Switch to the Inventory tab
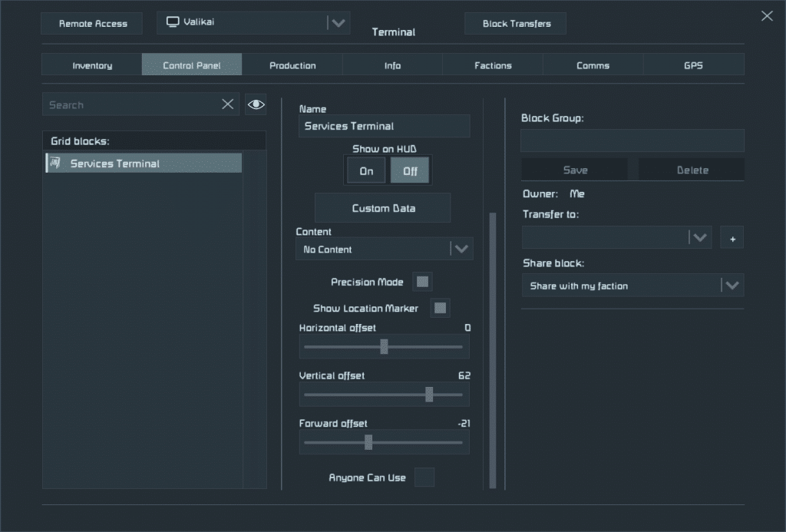The image size is (786, 532). coord(92,65)
